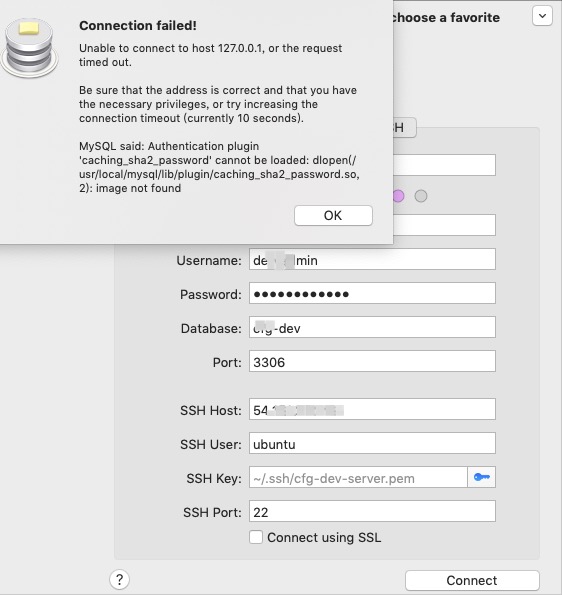
Task: Edit the SSH Port field showing 22
Action: (x=372, y=511)
